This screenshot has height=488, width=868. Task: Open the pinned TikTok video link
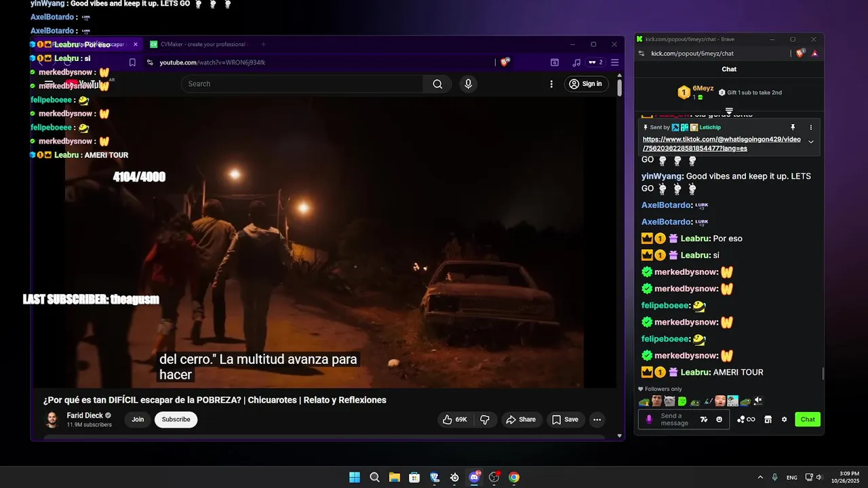pyautogui.click(x=722, y=144)
